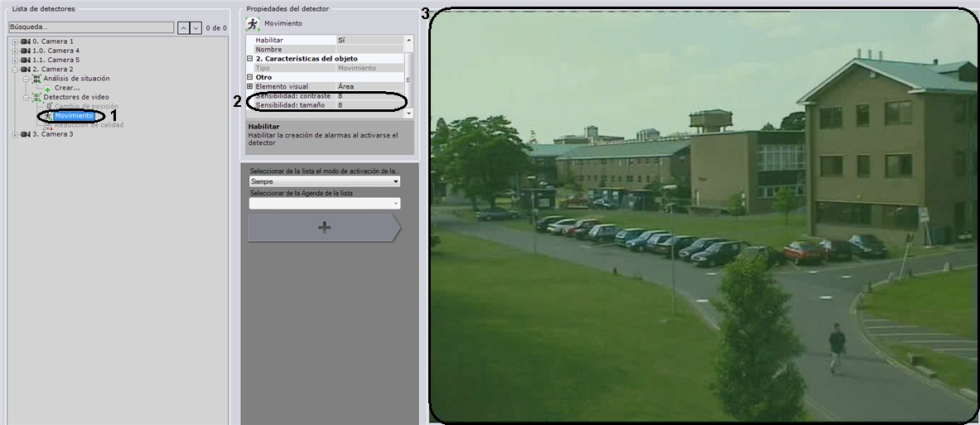
Task: Click the Análisis de situación icon
Action: (x=36, y=79)
